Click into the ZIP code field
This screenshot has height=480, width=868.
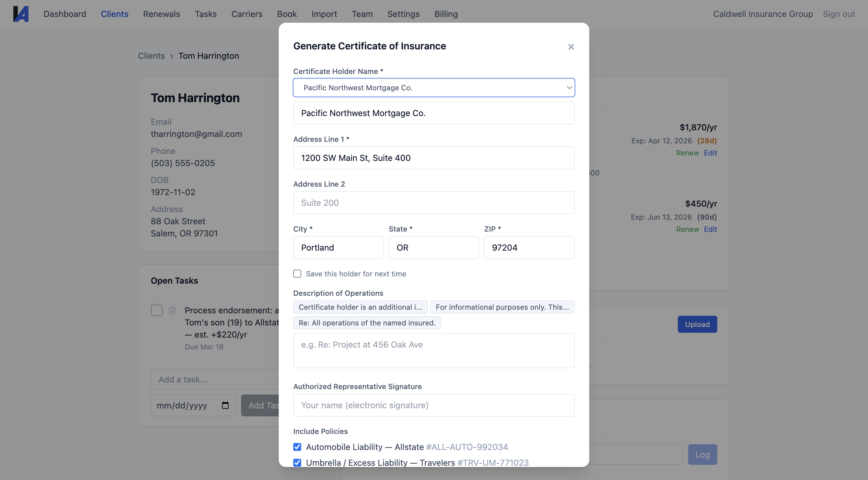(529, 248)
